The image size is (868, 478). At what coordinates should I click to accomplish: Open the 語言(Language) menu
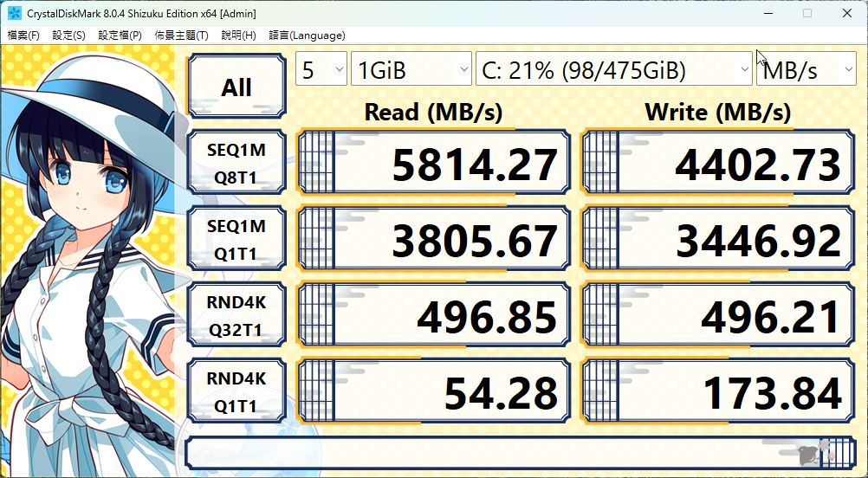(x=307, y=36)
